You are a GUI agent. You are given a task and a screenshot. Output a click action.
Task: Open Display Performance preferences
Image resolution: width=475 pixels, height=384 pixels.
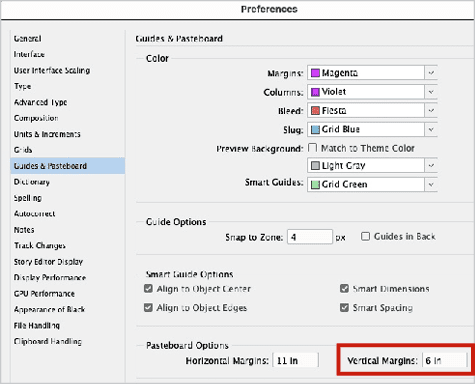pyautogui.click(x=50, y=277)
